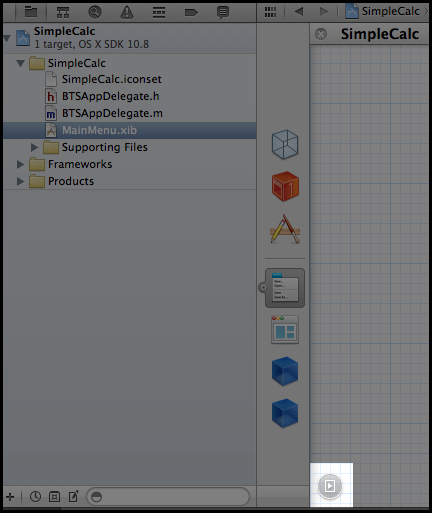
Task: Open the Breakpoint navigator
Action: pyautogui.click(x=191, y=12)
